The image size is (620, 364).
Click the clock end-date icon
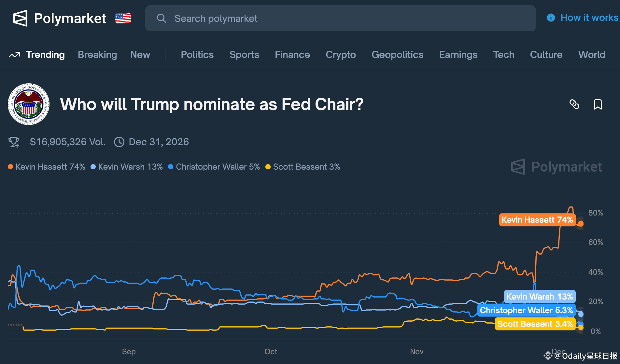click(119, 142)
